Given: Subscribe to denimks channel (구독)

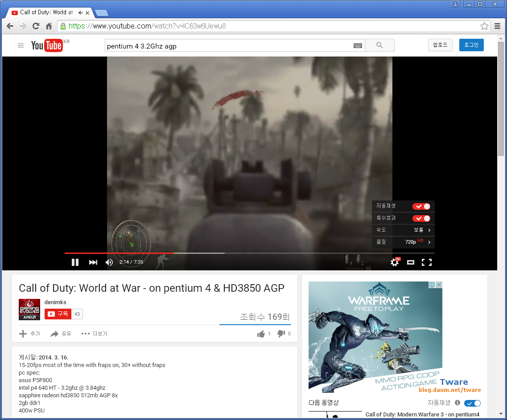Looking at the screenshot, I should 58,314.
